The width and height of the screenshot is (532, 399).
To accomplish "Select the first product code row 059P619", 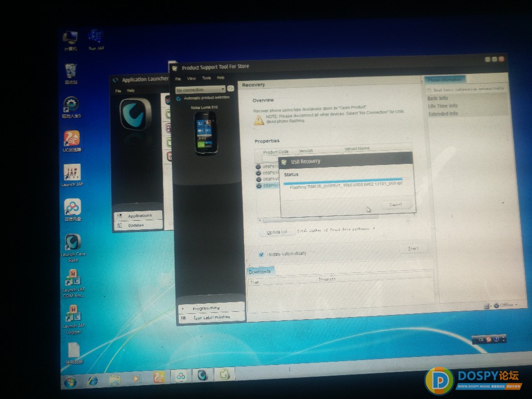I will point(267,167).
